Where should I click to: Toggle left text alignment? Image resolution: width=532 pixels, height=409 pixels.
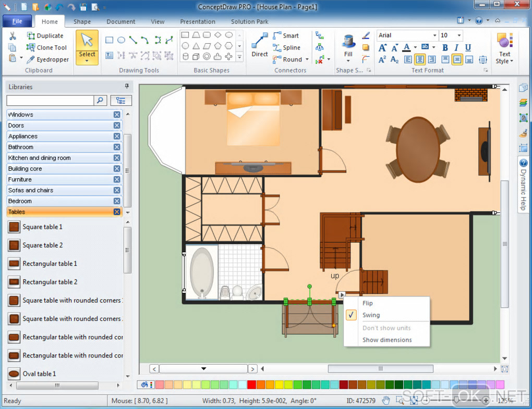[x=408, y=59]
